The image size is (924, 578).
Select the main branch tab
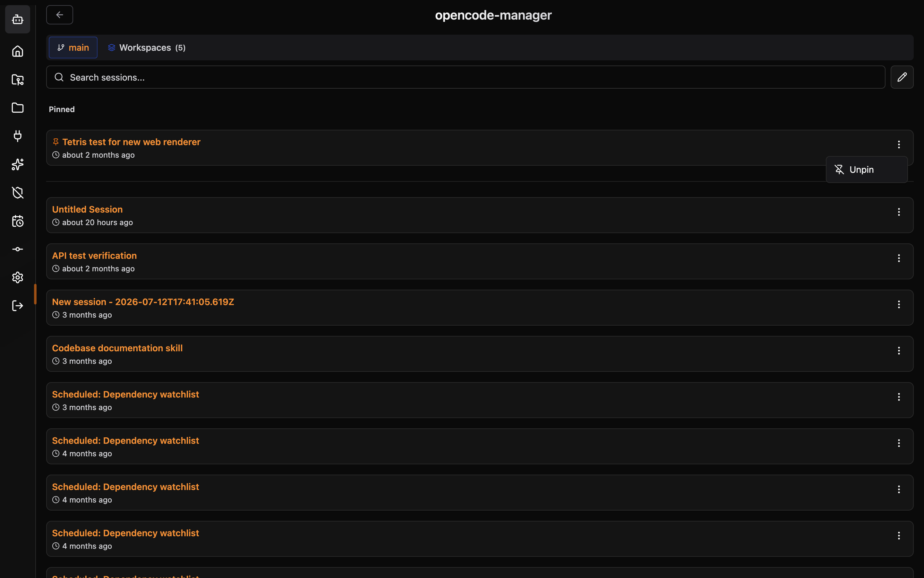pyautogui.click(x=73, y=48)
